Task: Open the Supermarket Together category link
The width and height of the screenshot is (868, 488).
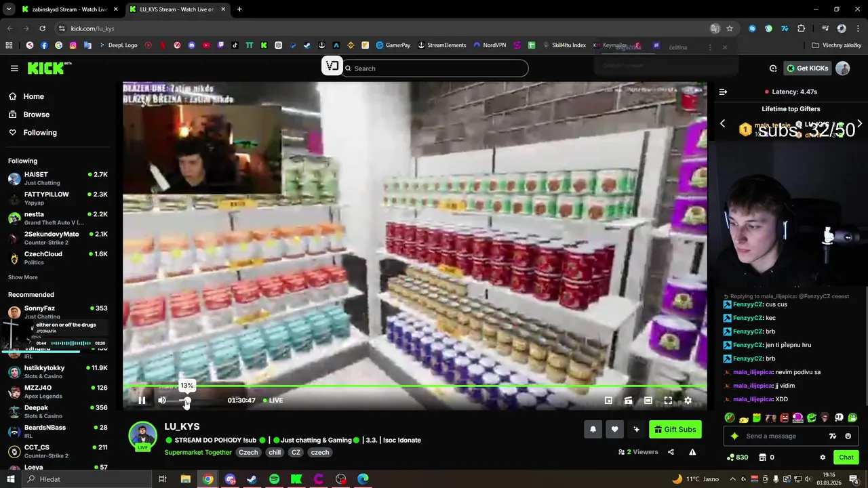Action: [x=198, y=452]
